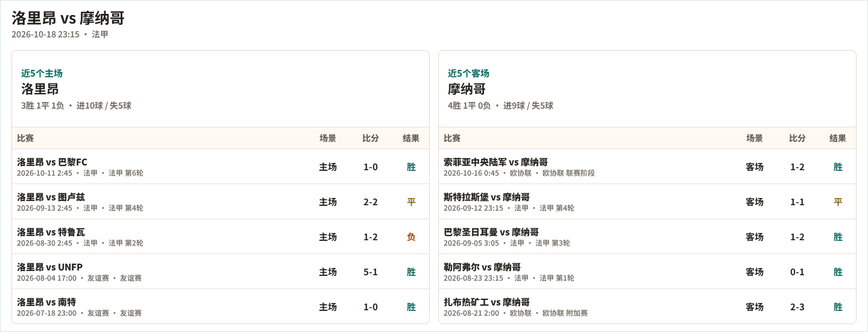The width and height of the screenshot is (868, 332).
Task: Open 勒阿弗尔 vs 摩纳哥 match
Action: (647, 272)
